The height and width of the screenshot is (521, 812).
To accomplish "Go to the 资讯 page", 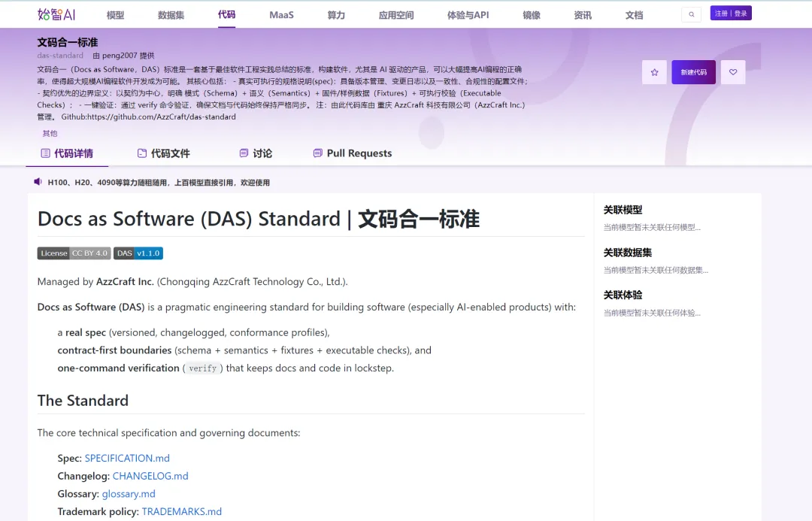I will click(x=583, y=15).
